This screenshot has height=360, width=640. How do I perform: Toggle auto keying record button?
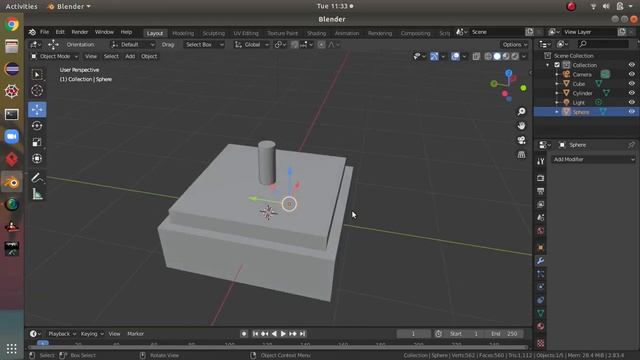[x=244, y=334]
